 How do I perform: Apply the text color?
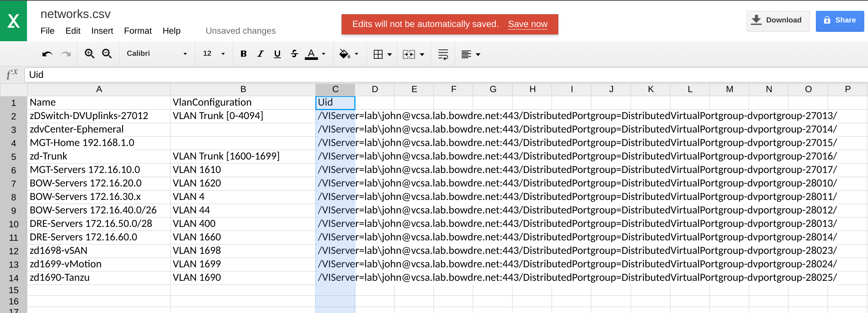coord(311,54)
